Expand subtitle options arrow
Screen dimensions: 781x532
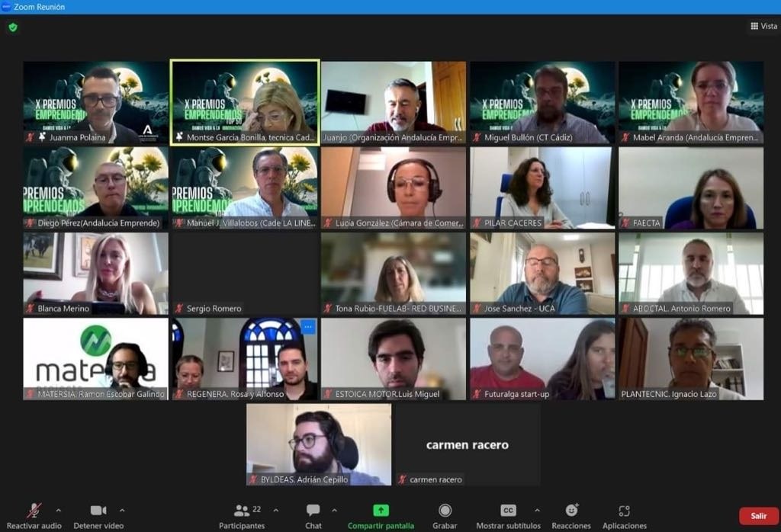click(537, 511)
